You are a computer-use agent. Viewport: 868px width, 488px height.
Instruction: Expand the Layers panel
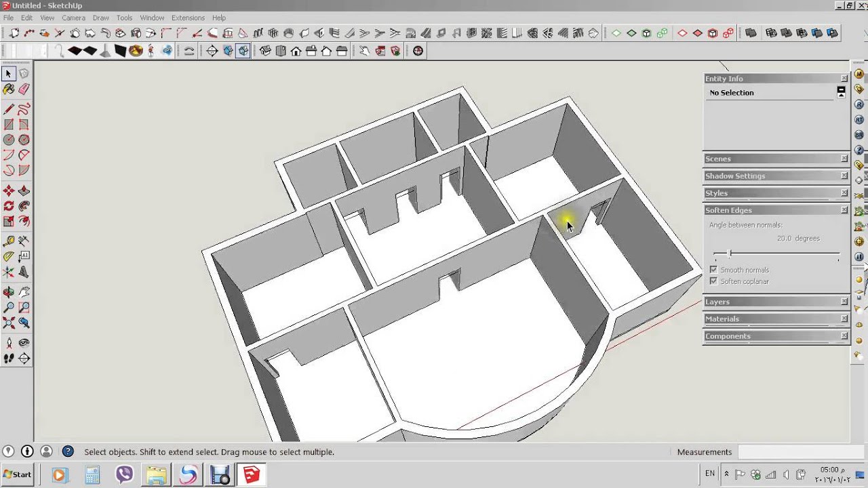click(776, 302)
